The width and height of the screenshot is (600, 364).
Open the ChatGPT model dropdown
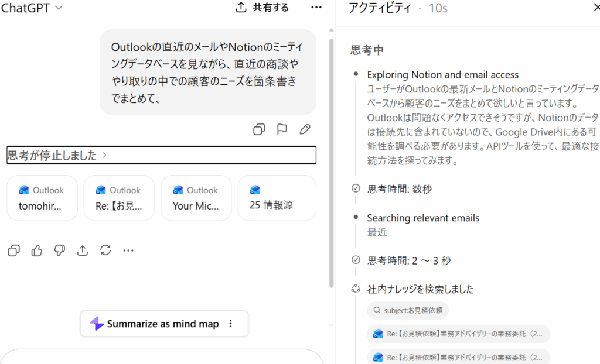tap(32, 8)
